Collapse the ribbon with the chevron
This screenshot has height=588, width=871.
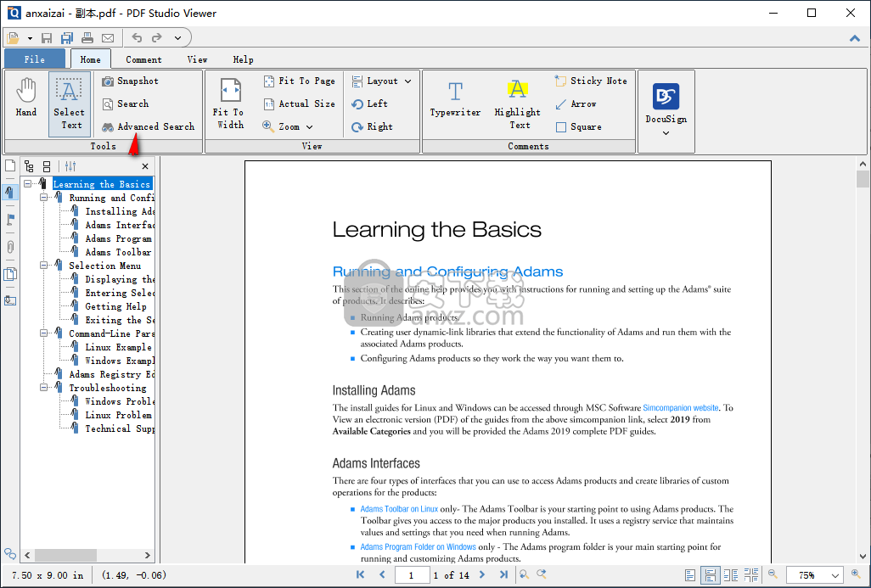[x=854, y=38]
